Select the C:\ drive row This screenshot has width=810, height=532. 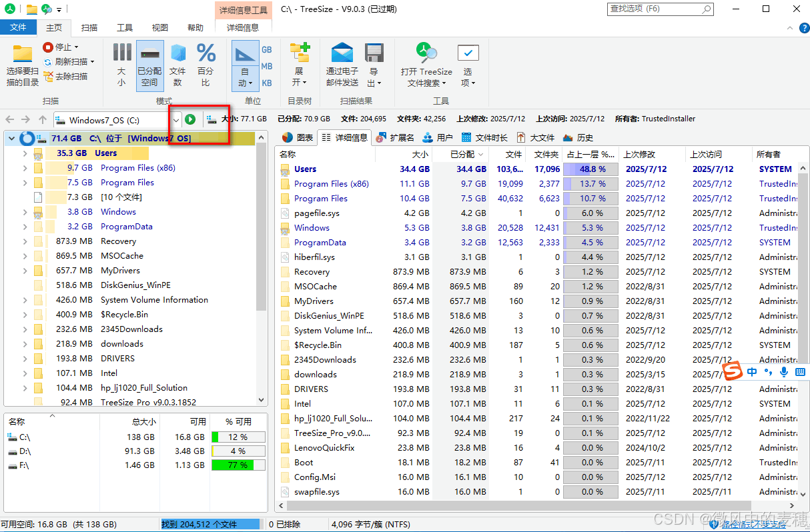pyautogui.click(x=137, y=437)
